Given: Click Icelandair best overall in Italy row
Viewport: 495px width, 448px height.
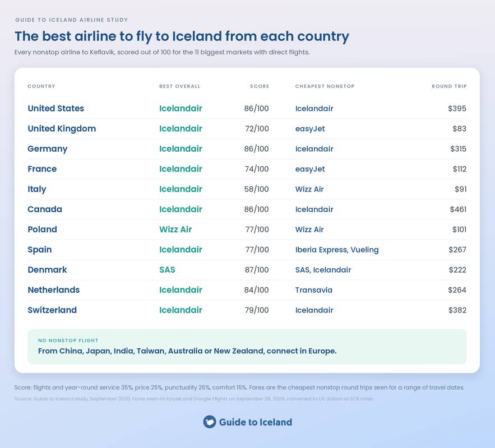Looking at the screenshot, I should click(181, 189).
